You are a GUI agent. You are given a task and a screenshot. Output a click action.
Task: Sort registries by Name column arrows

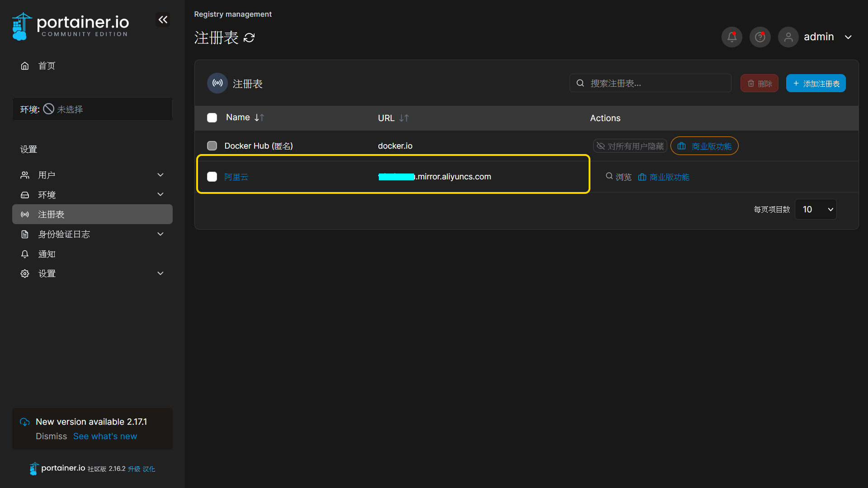coord(259,117)
